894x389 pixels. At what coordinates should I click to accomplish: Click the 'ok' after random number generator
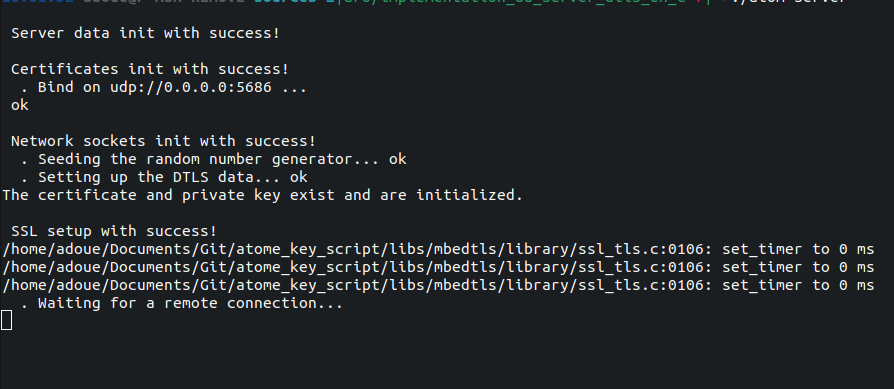tap(397, 159)
